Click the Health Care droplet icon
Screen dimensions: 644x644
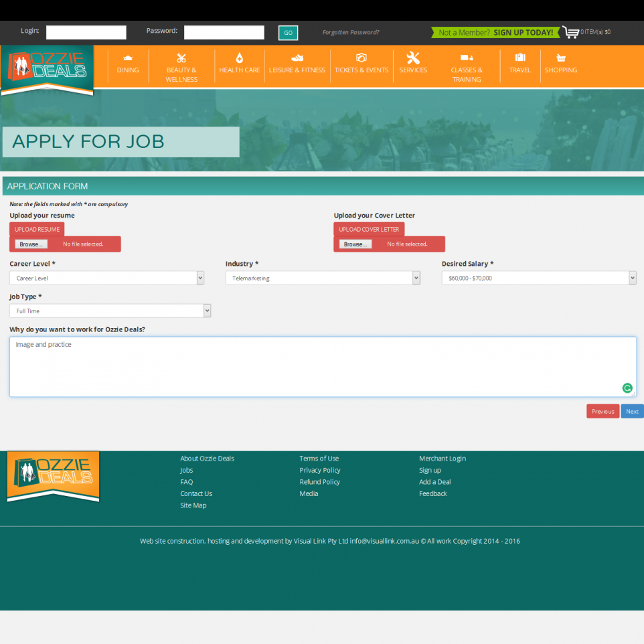240,58
